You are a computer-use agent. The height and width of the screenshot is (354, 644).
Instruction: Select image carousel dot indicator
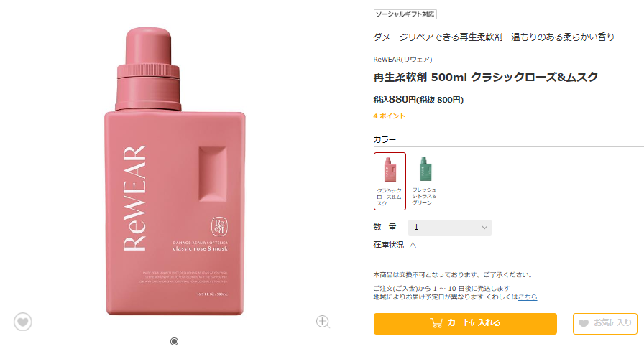[174, 341]
